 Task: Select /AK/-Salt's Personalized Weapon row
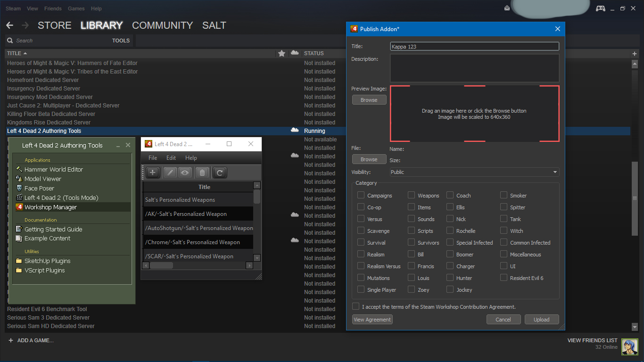pos(198,214)
